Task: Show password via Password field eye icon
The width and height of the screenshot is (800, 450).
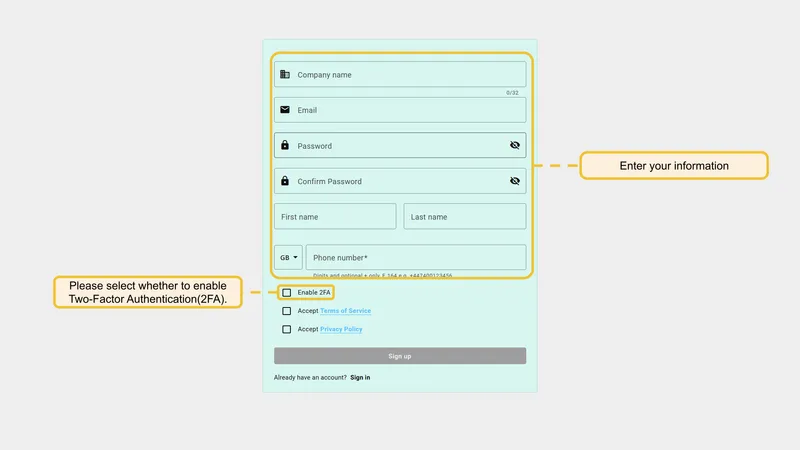Action: (x=515, y=145)
